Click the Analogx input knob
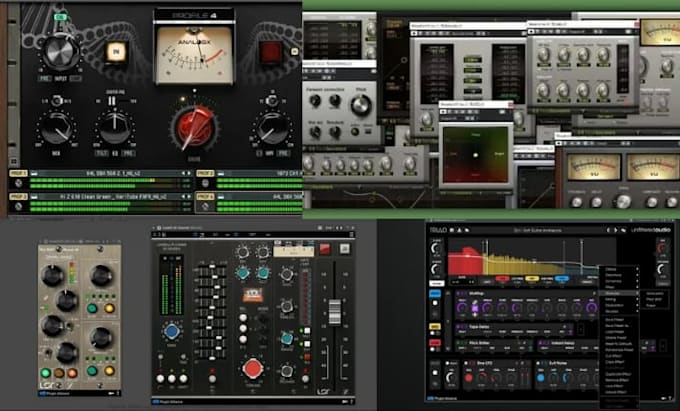 click(x=60, y=52)
